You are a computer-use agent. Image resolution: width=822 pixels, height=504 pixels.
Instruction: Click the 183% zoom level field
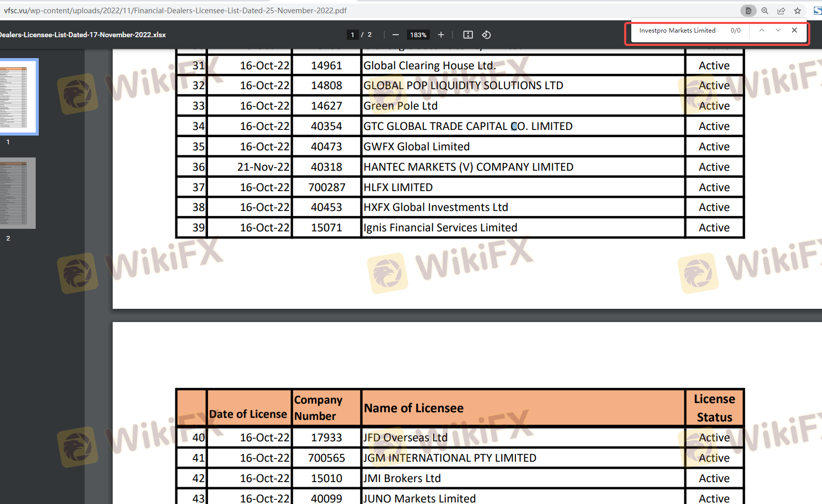pos(418,35)
